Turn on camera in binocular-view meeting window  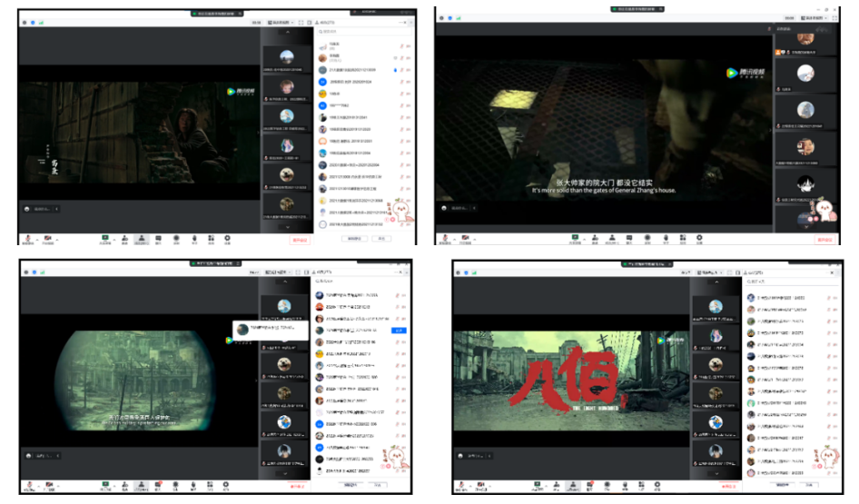click(x=49, y=486)
